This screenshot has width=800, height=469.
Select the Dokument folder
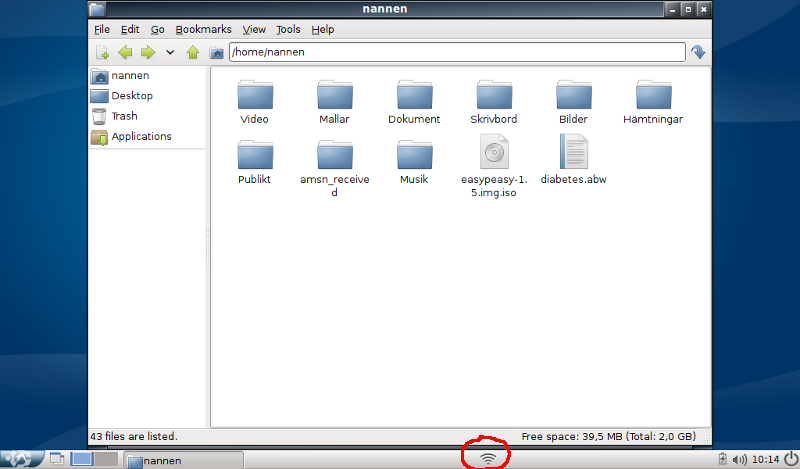[x=414, y=102]
